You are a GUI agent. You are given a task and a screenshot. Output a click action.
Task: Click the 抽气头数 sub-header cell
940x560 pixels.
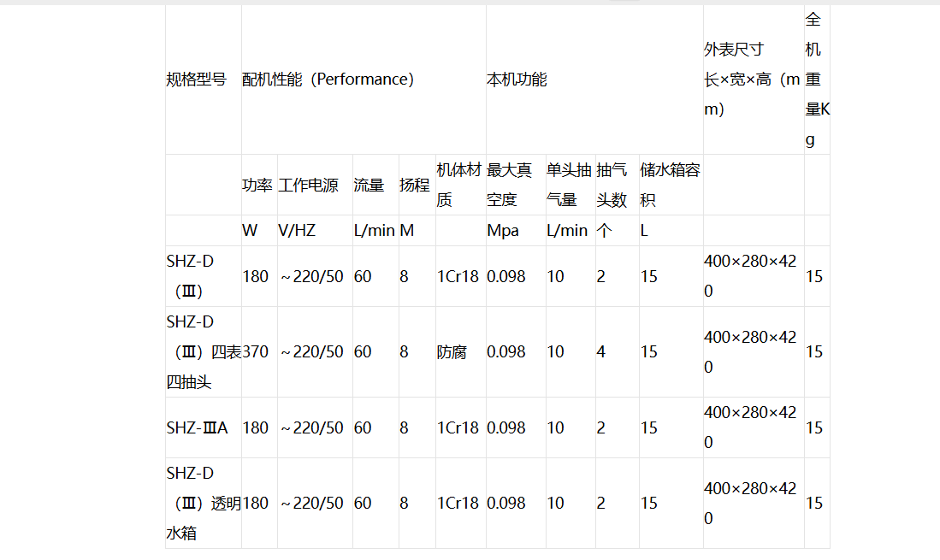(612, 185)
